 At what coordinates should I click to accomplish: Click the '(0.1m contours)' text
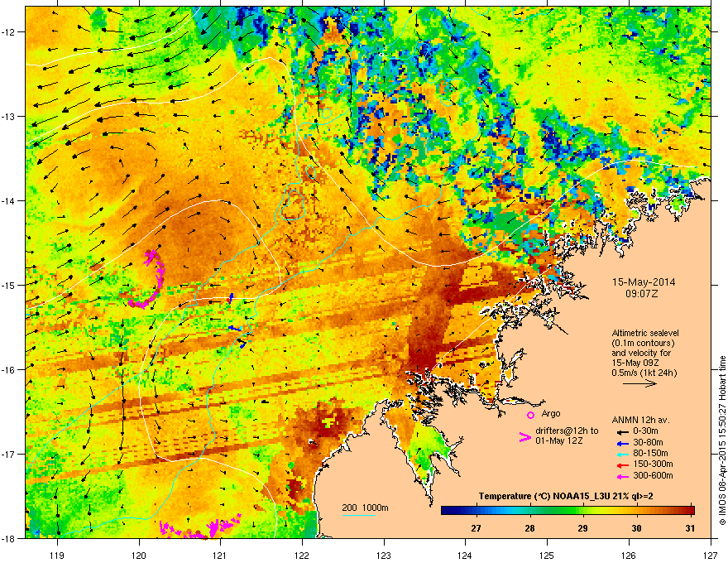click(643, 344)
